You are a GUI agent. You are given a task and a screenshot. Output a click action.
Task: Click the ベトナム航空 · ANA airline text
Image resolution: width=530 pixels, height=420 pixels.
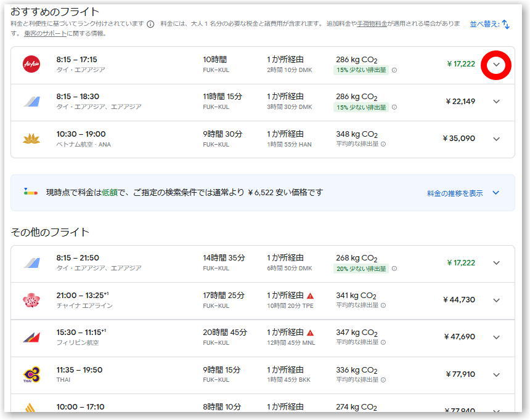pyautogui.click(x=83, y=144)
